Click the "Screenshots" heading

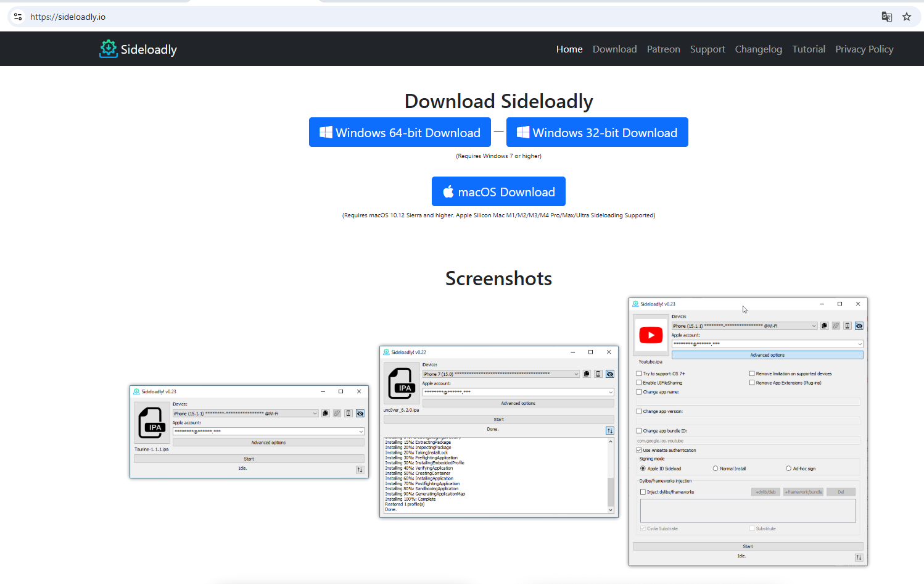point(499,278)
